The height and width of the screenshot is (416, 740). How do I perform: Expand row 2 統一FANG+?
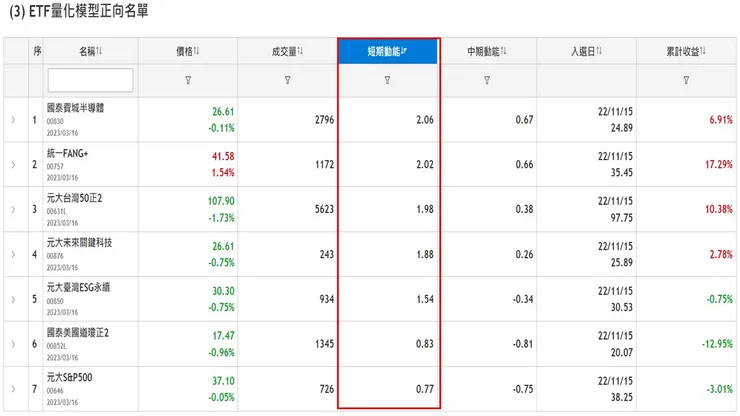pos(13,165)
